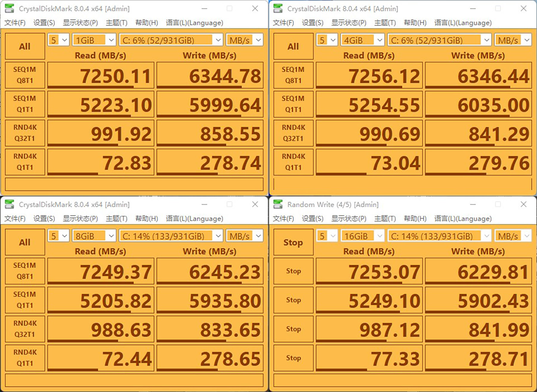Viewport: 537px width, 392px height.
Task: Click the comment field at the bottom of the 8GiB window
Action: point(134,380)
